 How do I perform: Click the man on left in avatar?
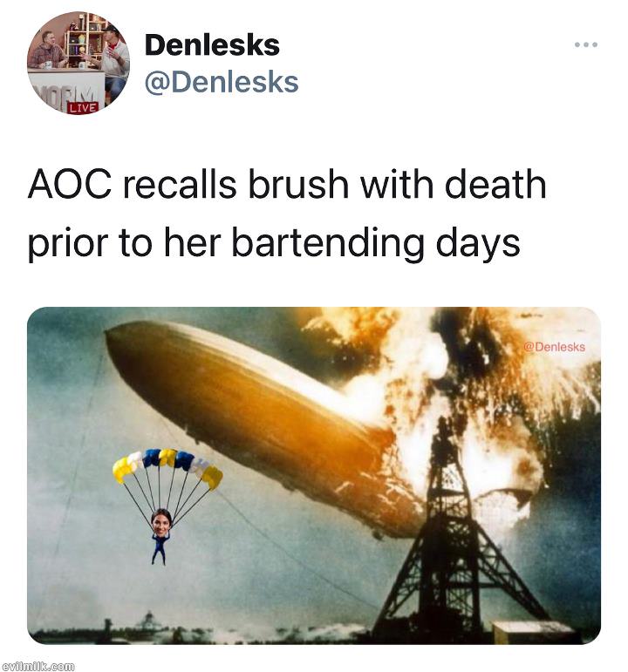pos(46,51)
